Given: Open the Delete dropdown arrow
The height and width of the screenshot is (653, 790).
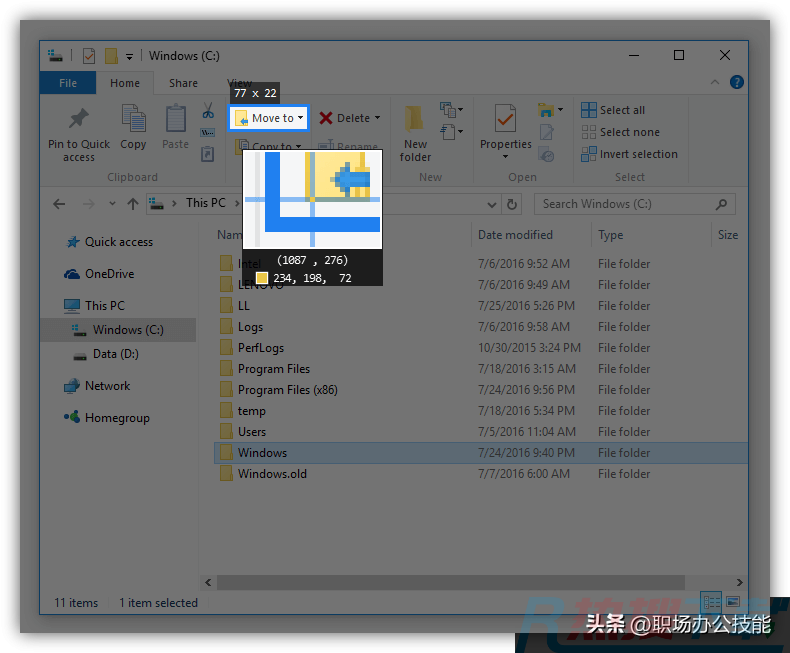Looking at the screenshot, I should coord(377,118).
